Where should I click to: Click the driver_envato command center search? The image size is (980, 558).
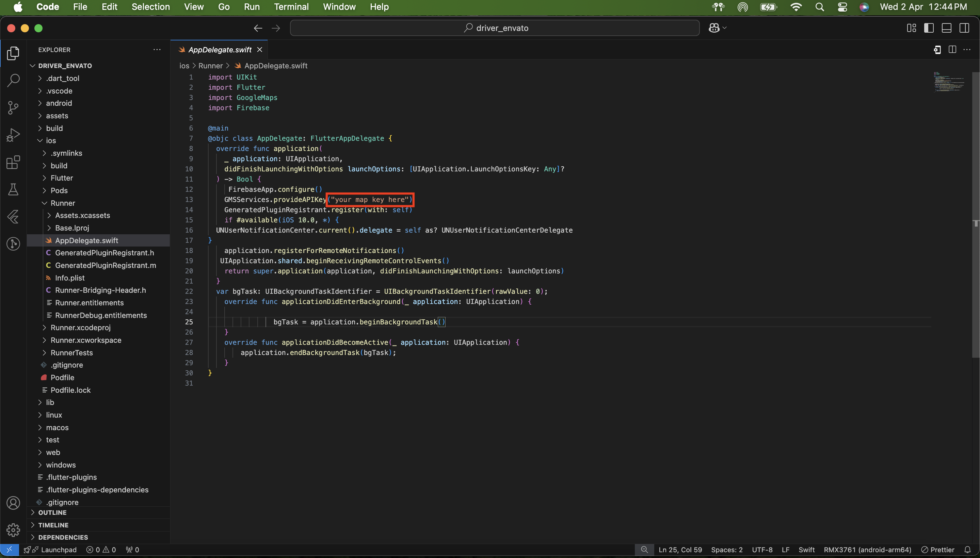(x=495, y=28)
